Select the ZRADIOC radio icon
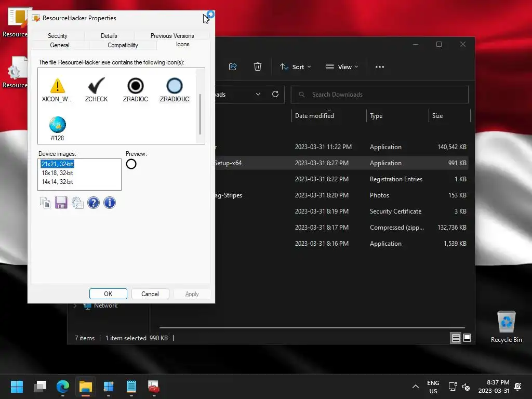The height and width of the screenshot is (399, 532). [136, 90]
